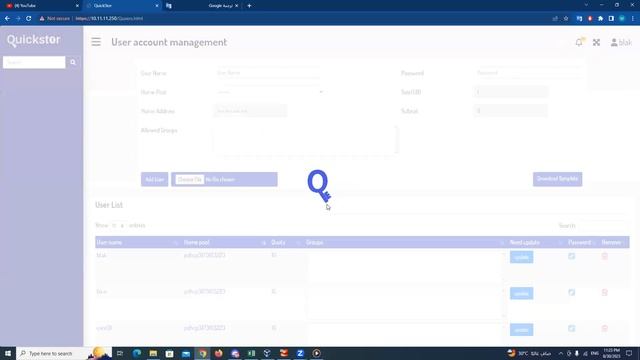
Task: Toggle password checkbox in blak row
Action: (571, 256)
